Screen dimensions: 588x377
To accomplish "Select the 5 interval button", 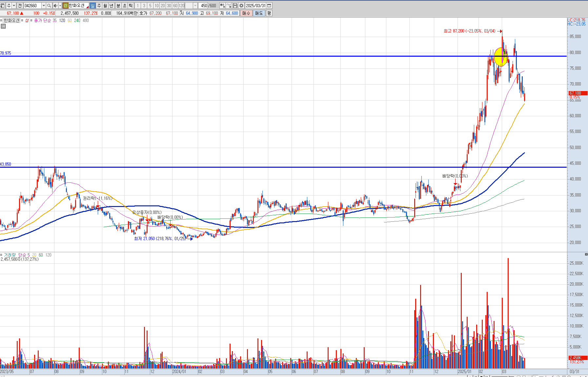I will tap(150, 6).
